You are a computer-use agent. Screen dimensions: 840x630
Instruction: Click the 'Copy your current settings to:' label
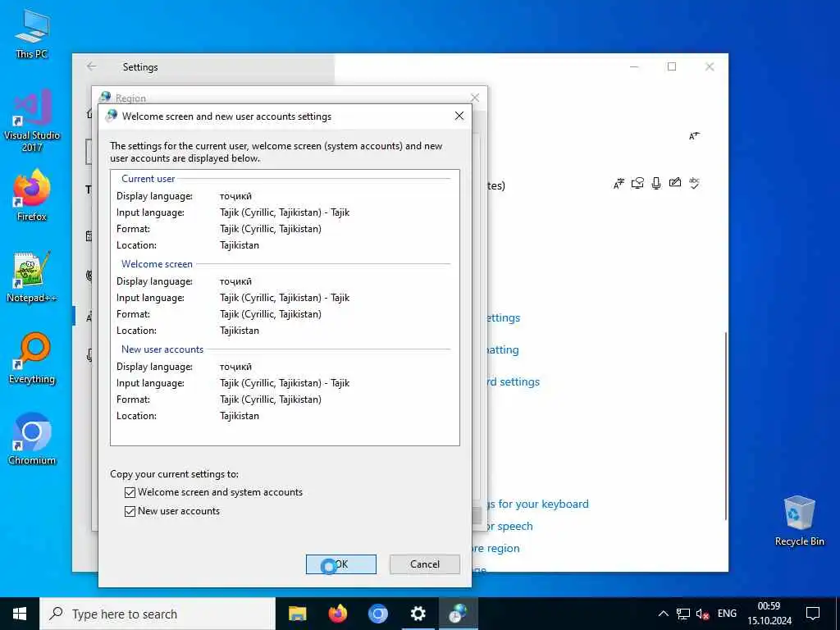click(x=174, y=474)
